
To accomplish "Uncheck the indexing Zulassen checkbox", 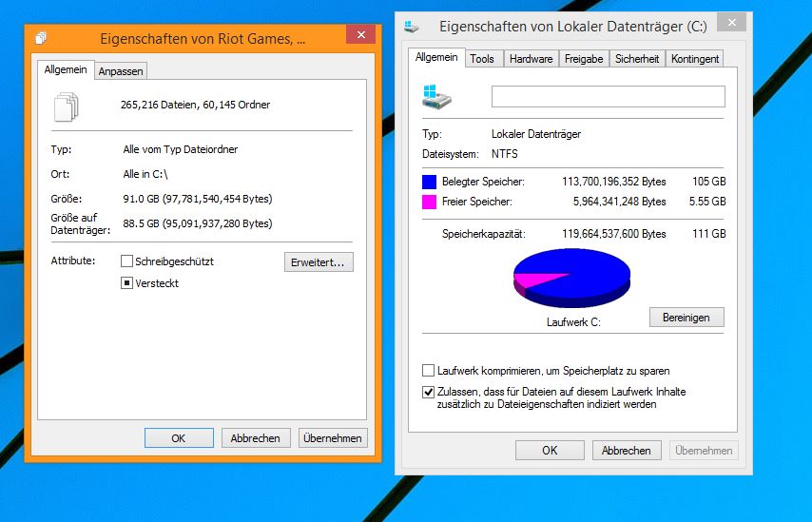I will pyautogui.click(x=428, y=392).
